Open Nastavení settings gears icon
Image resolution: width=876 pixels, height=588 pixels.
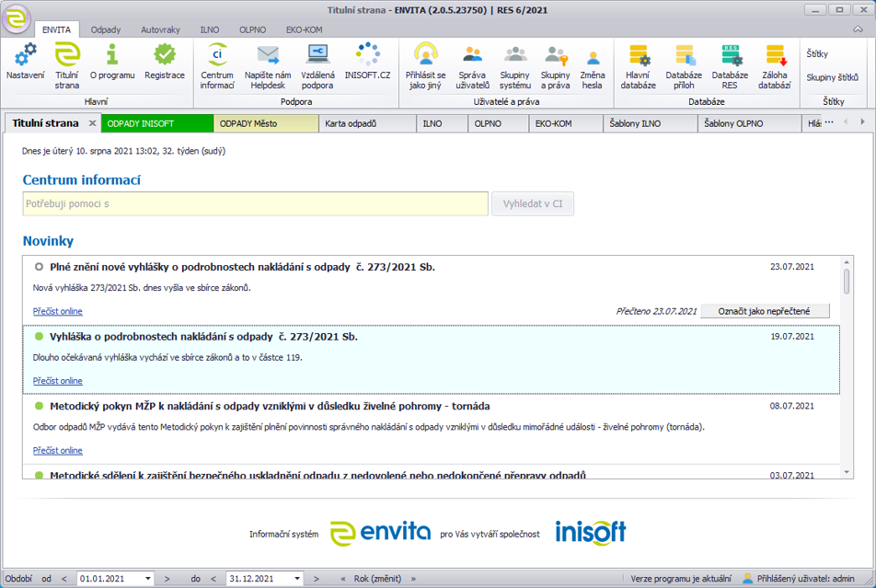pos(25,55)
